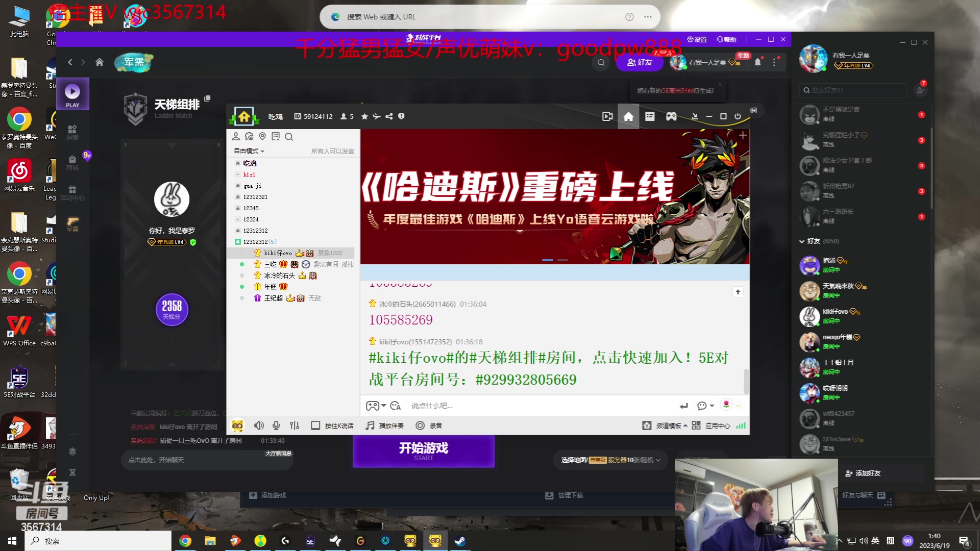Click the purple 开始游戏 START button
Screen dimensions: 980x551
tap(424, 451)
